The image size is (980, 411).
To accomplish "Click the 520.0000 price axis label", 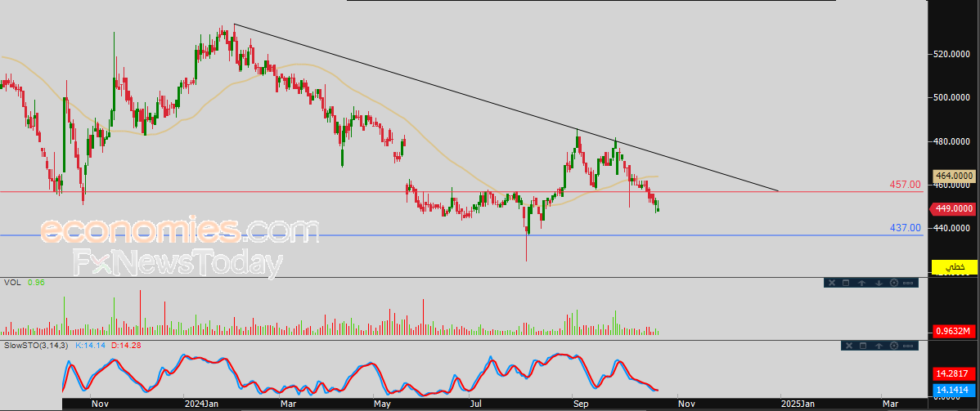I will point(953,55).
